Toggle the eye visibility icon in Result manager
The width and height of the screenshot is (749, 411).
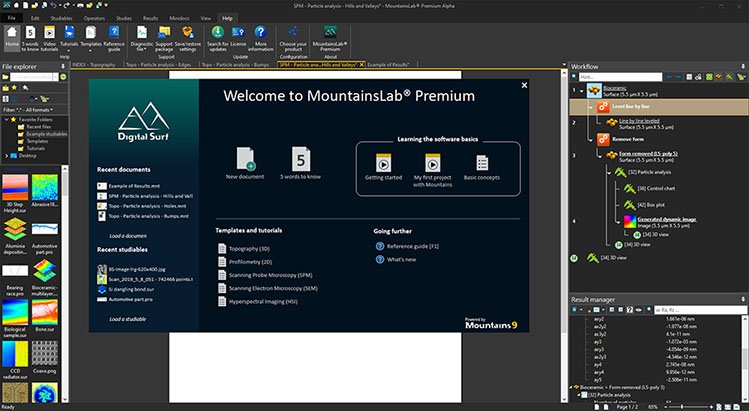click(x=639, y=310)
